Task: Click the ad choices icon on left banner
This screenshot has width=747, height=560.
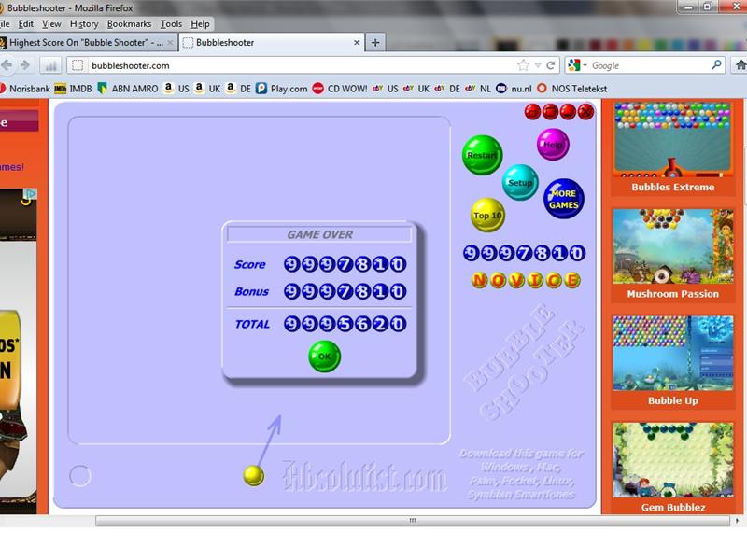Action: pos(30,194)
